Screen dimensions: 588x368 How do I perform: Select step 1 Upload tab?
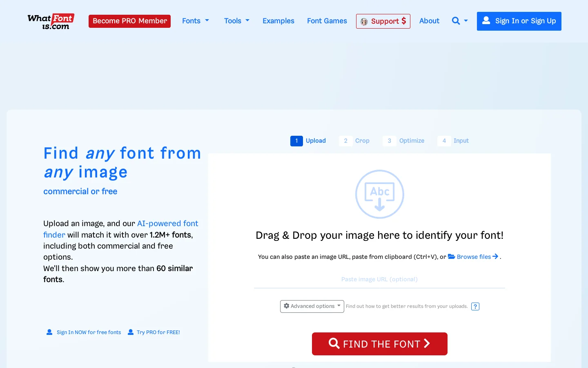coord(308,141)
